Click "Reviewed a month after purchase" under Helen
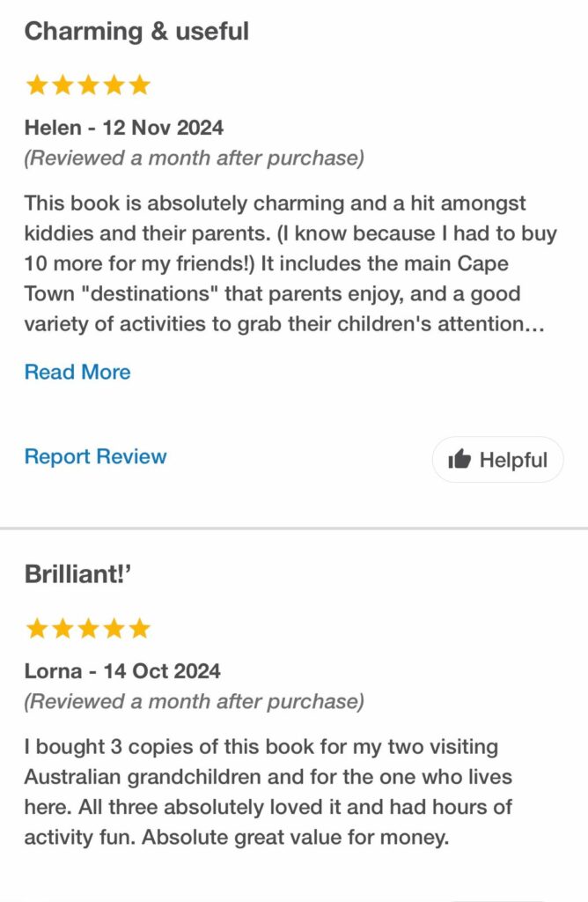This screenshot has height=902, width=588. pos(194,159)
